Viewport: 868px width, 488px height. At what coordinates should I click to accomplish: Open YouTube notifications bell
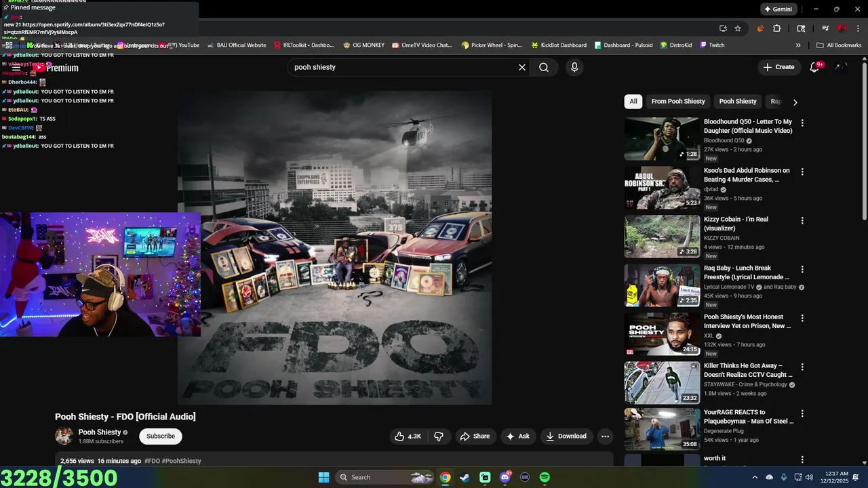click(x=815, y=67)
